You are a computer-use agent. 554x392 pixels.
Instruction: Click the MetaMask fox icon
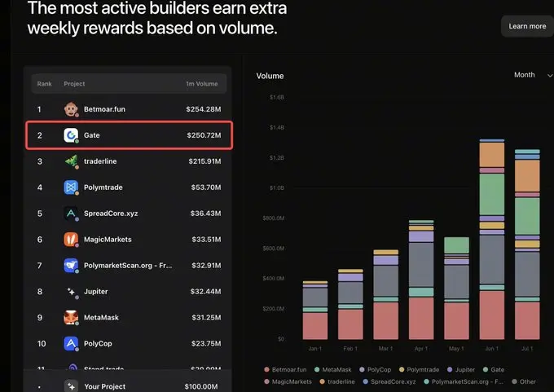coord(71,317)
